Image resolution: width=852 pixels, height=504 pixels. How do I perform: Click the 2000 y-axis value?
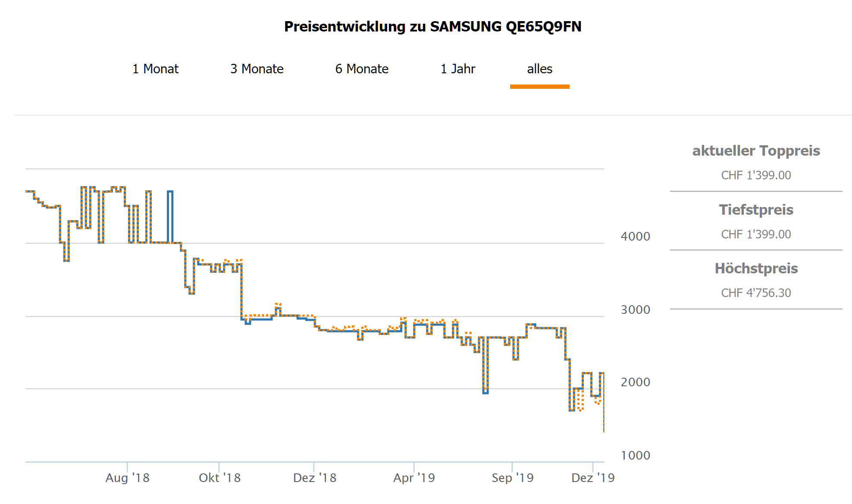635,382
